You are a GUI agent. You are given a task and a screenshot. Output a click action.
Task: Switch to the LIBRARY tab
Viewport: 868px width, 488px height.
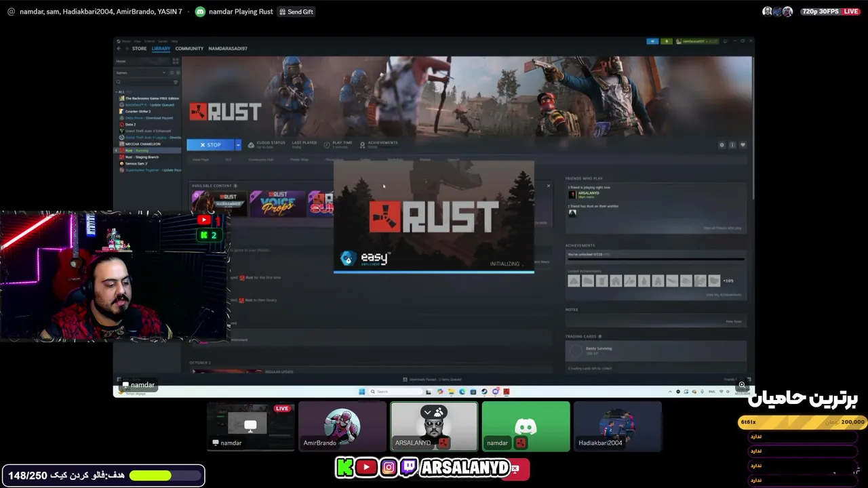(161, 48)
